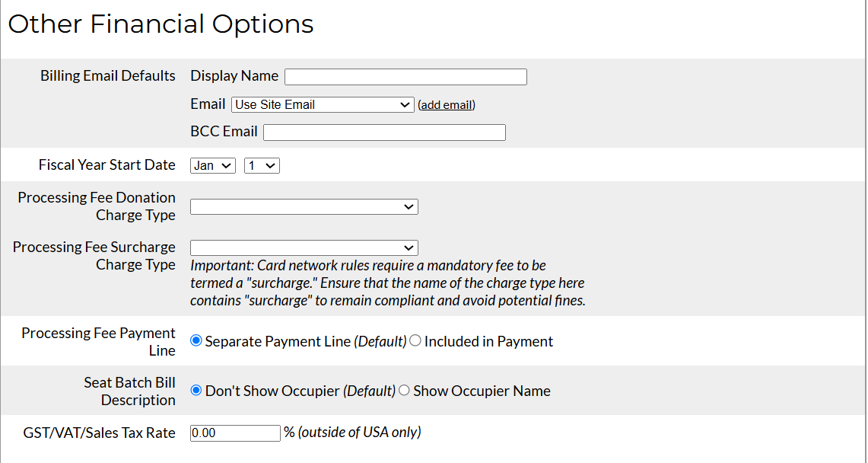Choose the "Show Occupier Name" option

(x=404, y=391)
